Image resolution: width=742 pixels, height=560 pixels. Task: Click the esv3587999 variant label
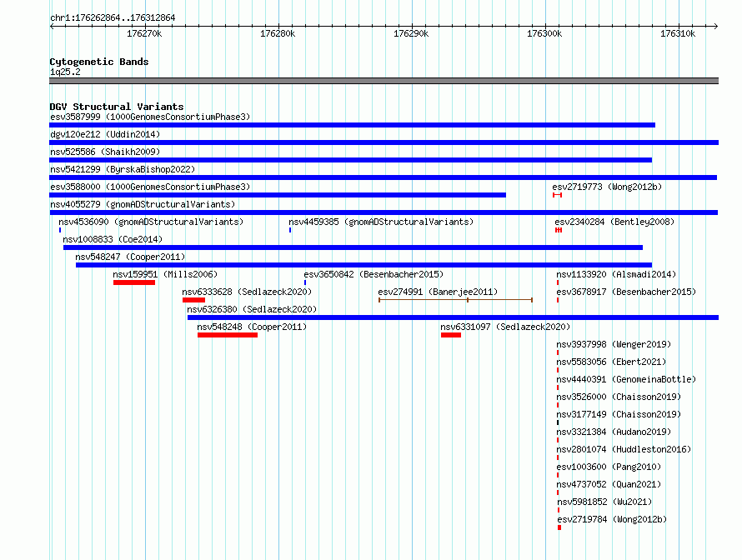[149, 117]
